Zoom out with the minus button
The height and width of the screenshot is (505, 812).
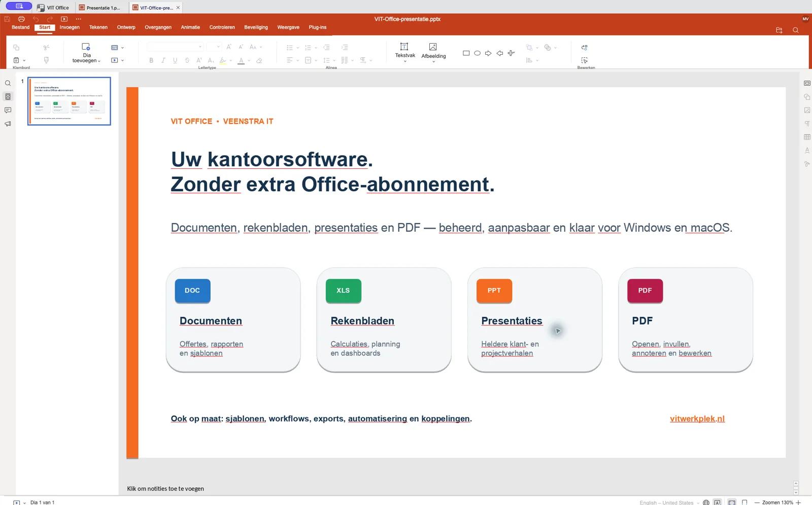(x=757, y=502)
